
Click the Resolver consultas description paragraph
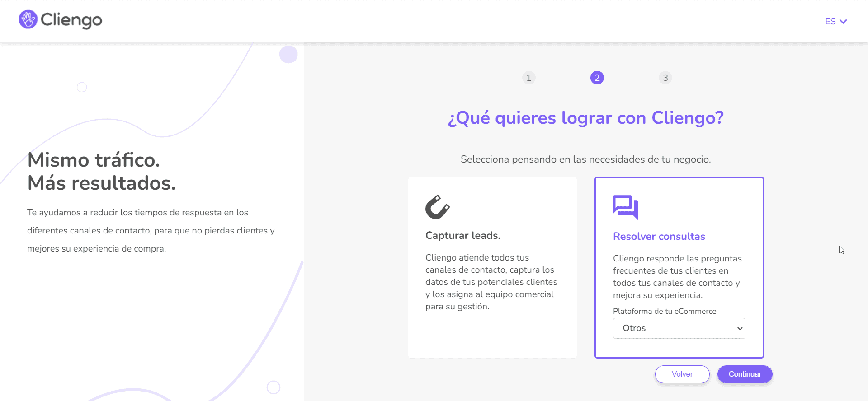click(x=677, y=277)
